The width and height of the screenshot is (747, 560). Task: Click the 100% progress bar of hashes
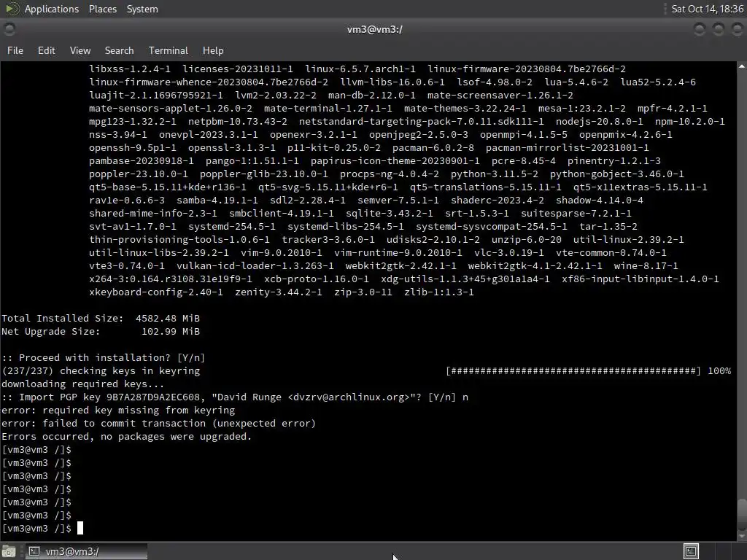click(573, 371)
